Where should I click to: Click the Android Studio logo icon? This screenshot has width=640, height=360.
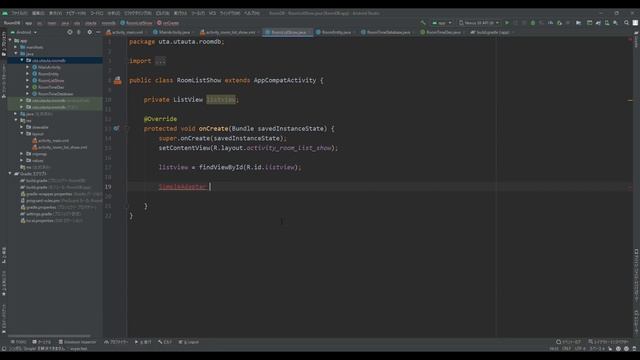(5, 13)
